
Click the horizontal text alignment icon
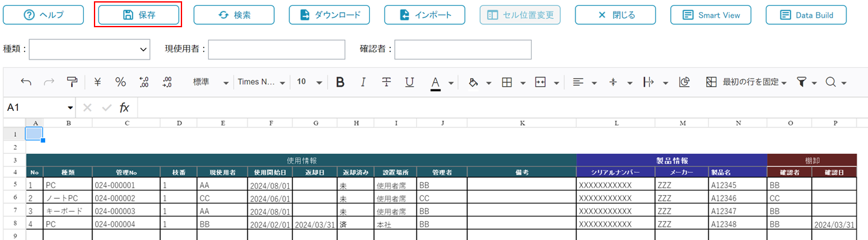pyautogui.click(x=578, y=82)
